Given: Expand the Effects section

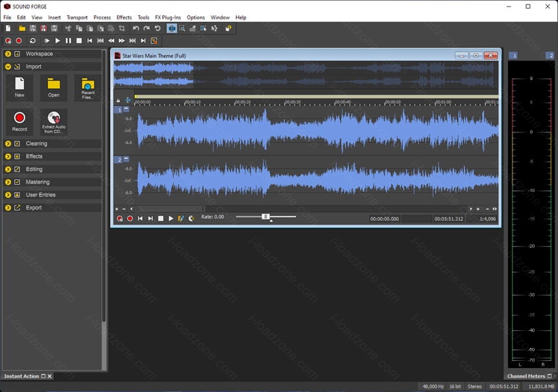Looking at the screenshot, I should point(8,156).
